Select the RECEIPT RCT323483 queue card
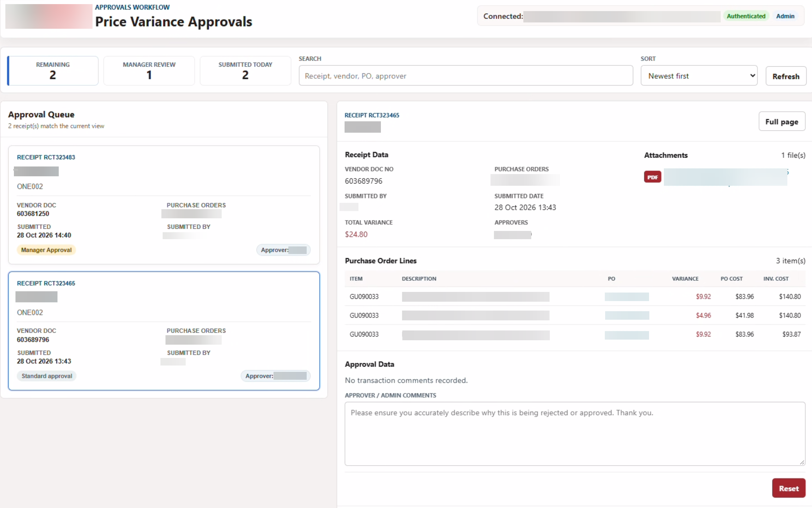This screenshot has height=508, width=812. point(164,205)
